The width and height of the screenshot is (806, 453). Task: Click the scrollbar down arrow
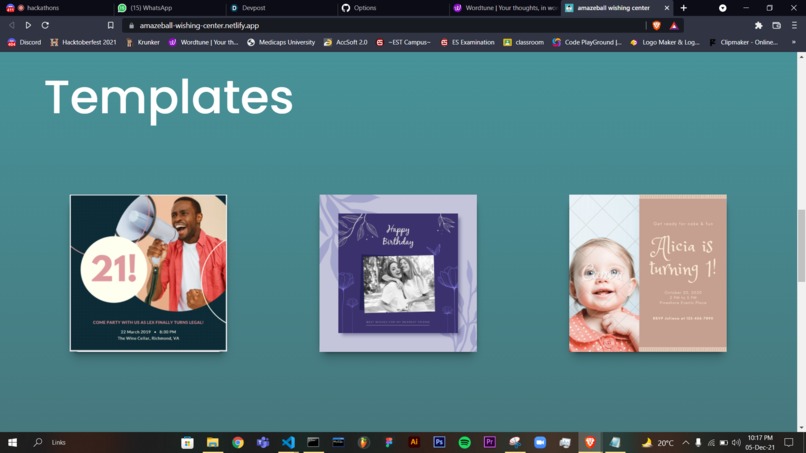pyautogui.click(x=801, y=428)
